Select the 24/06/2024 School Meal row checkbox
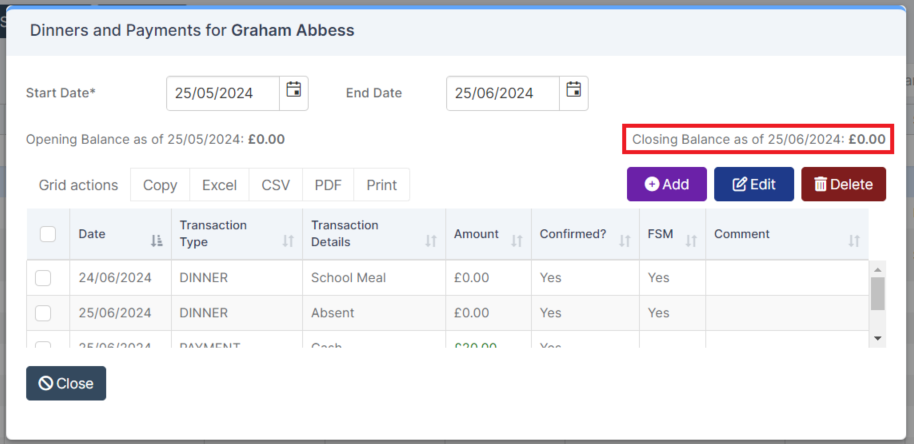Viewport: 914px width, 444px height. tap(43, 278)
